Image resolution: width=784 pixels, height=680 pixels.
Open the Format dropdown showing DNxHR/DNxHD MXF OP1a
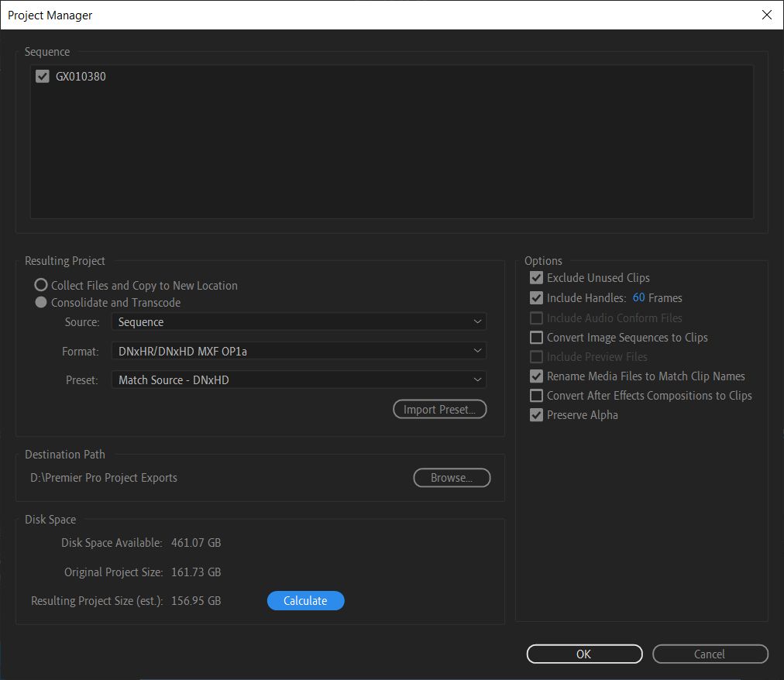(298, 350)
